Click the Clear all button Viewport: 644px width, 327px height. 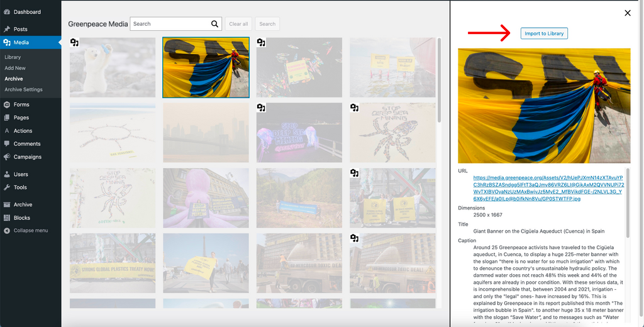coord(238,24)
